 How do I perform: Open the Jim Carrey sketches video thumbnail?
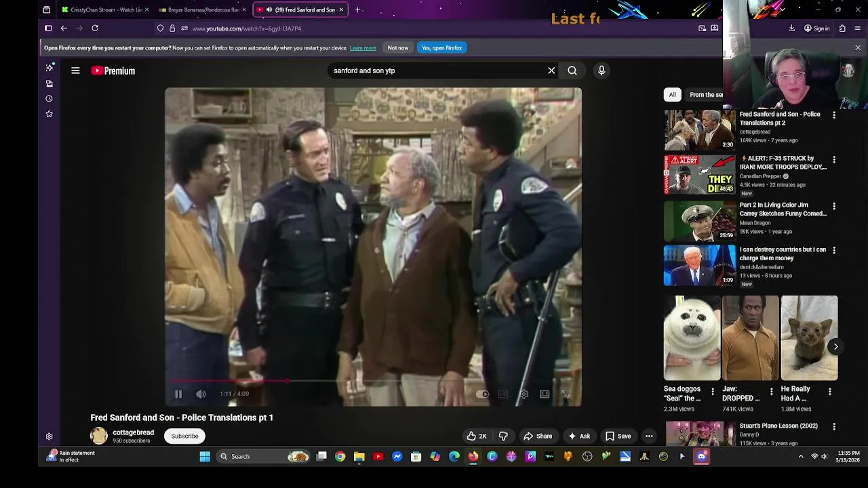coord(699,221)
